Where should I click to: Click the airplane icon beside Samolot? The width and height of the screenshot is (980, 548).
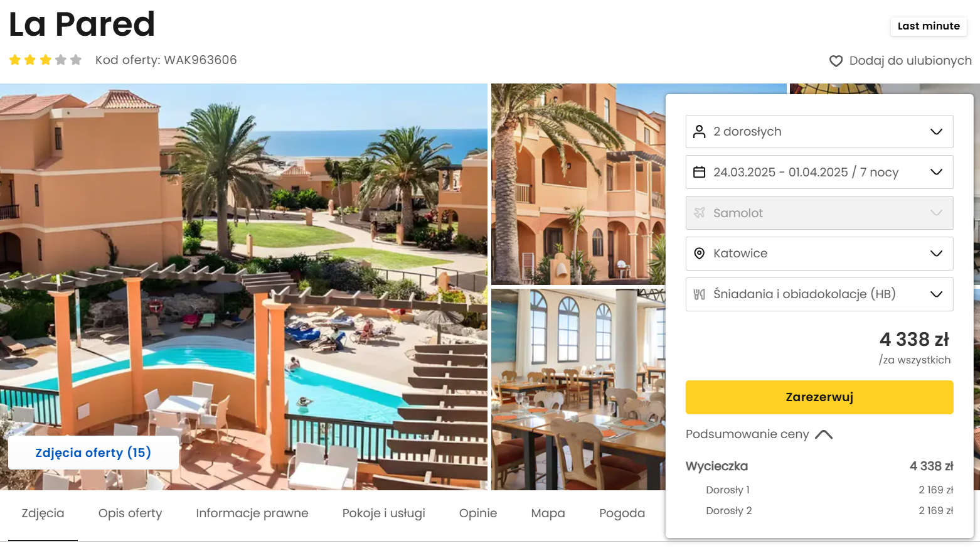click(700, 213)
